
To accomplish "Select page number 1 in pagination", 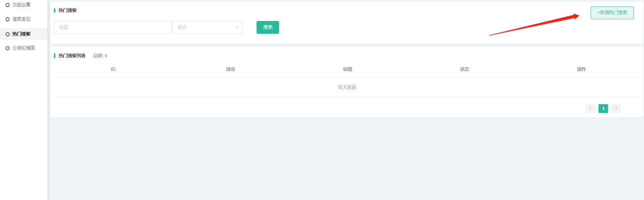I will pos(603,109).
